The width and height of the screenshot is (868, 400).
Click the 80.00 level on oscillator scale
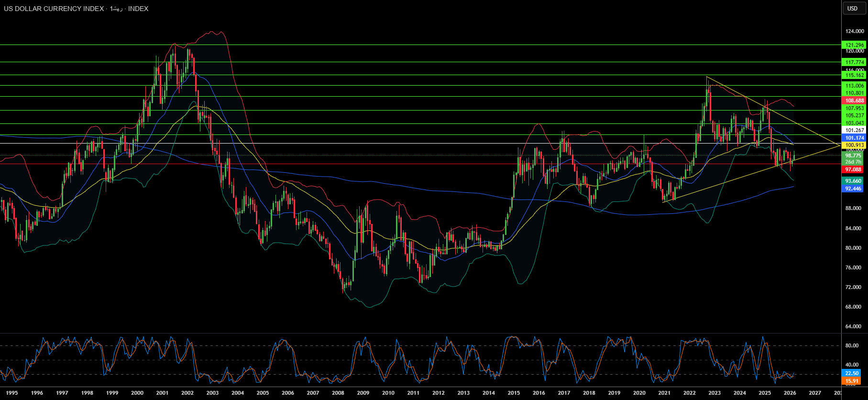(852, 345)
